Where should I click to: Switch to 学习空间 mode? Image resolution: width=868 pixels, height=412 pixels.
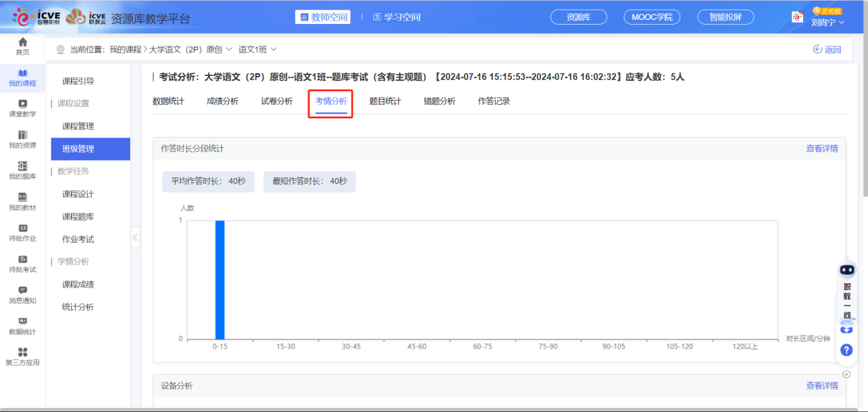coord(397,17)
